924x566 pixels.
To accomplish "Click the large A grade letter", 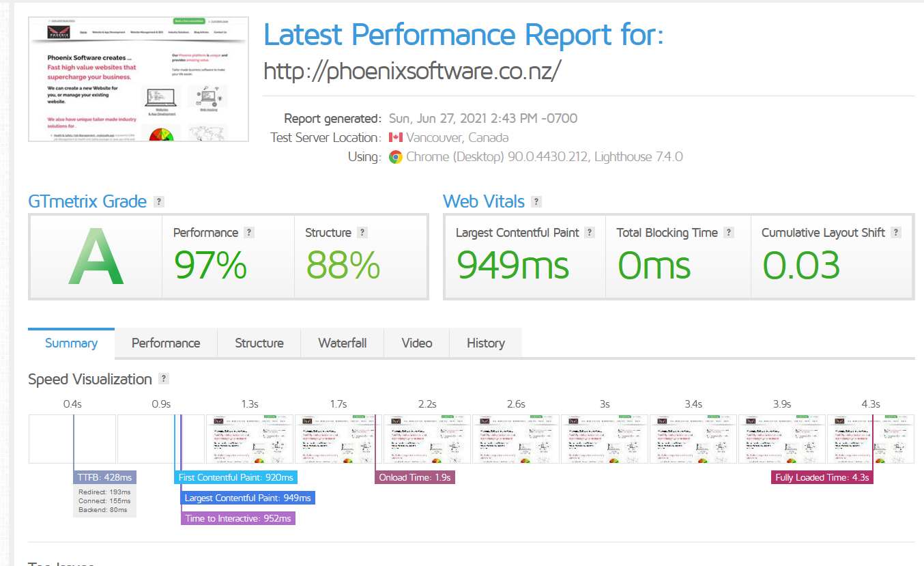I will pos(96,257).
